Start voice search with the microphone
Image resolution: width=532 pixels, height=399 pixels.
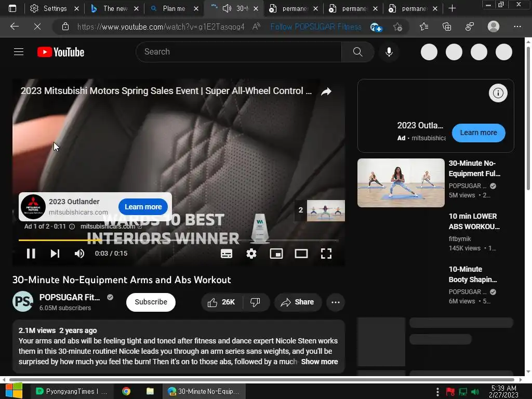(x=389, y=52)
